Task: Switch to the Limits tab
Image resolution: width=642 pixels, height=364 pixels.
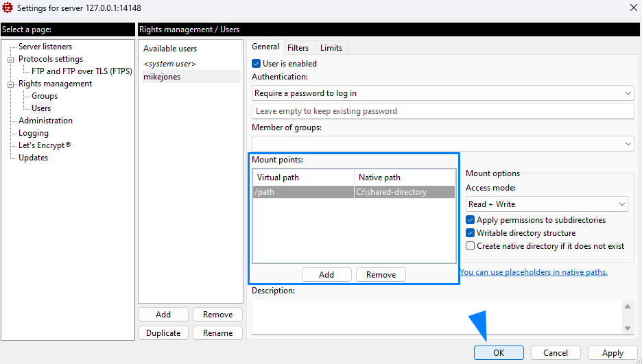Action: [x=331, y=47]
